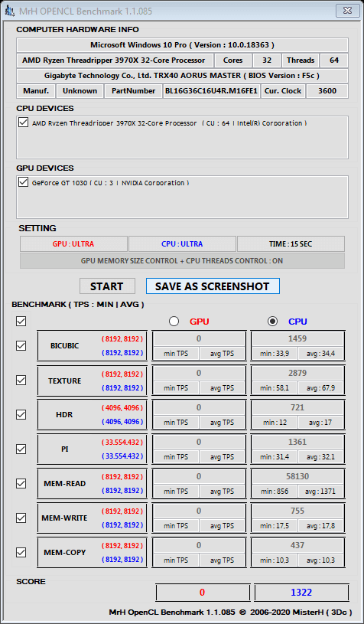364x624 pixels.
Task: Disable the MEM-READ benchmark checkbox
Action: [21, 483]
